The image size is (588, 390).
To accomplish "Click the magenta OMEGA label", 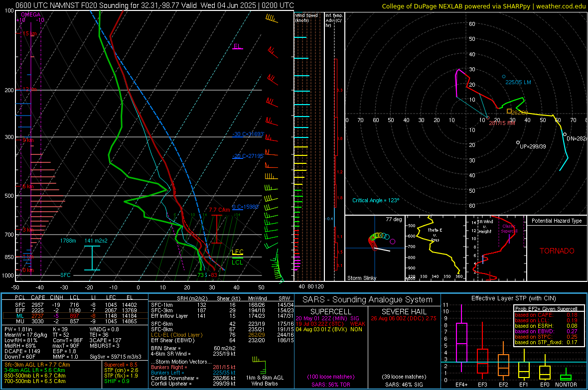I will pyautogui.click(x=31, y=14).
